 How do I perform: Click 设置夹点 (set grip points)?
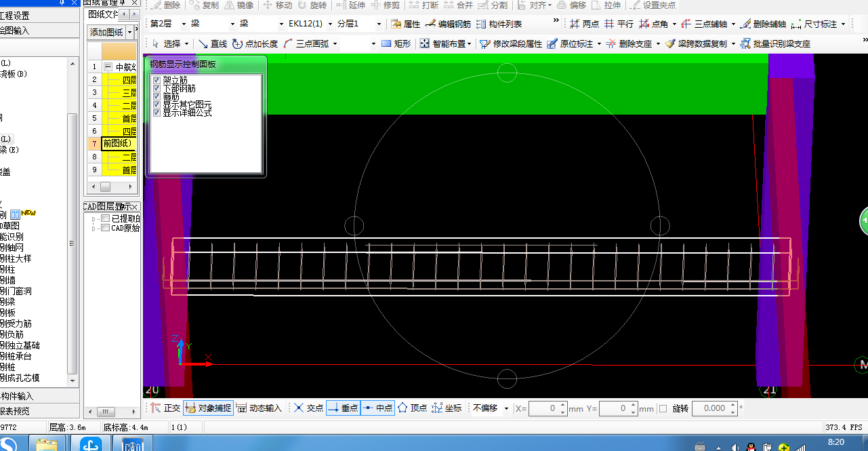click(652, 5)
